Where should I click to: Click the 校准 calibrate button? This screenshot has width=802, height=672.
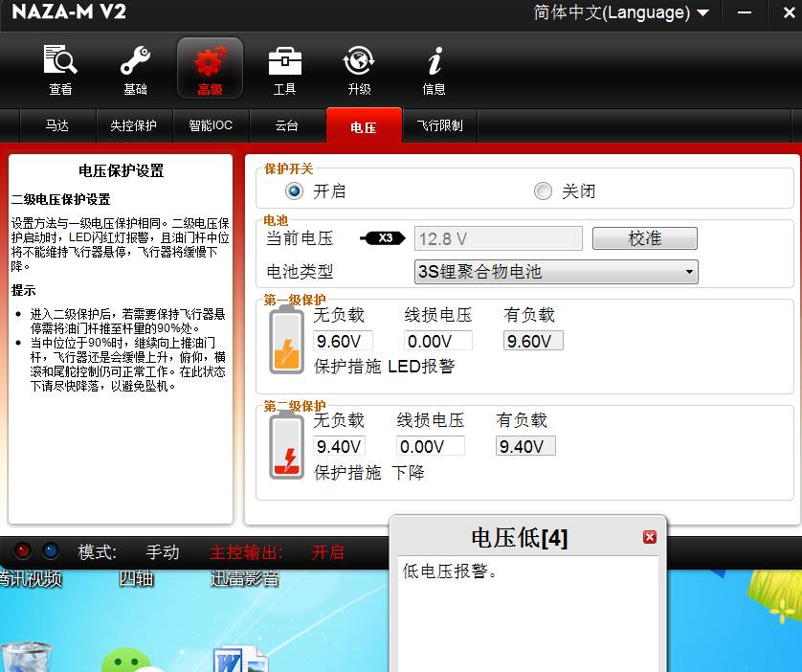point(644,238)
